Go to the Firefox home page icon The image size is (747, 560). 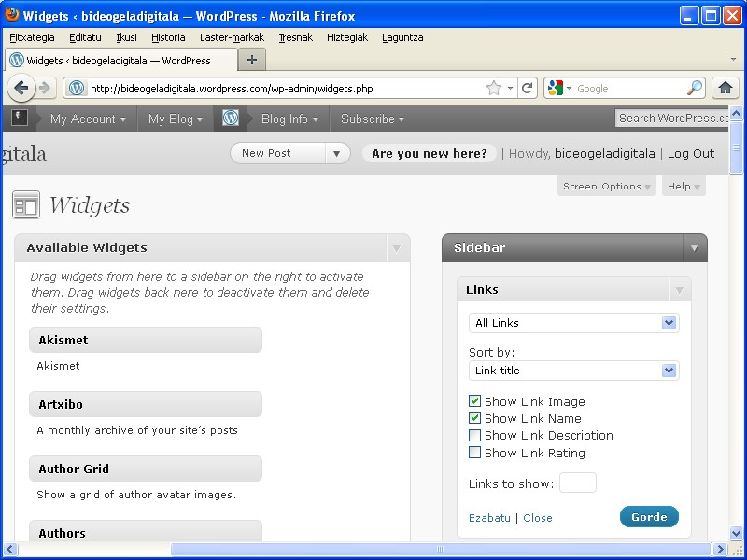point(726,88)
